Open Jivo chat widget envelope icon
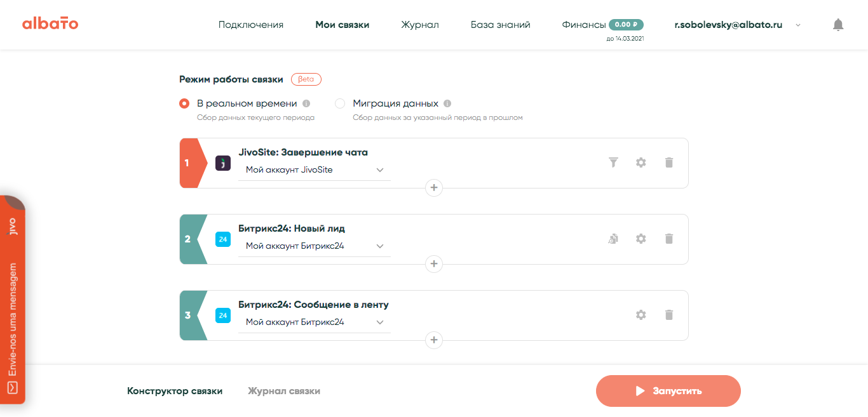The width and height of the screenshot is (868, 417). tap(12, 387)
